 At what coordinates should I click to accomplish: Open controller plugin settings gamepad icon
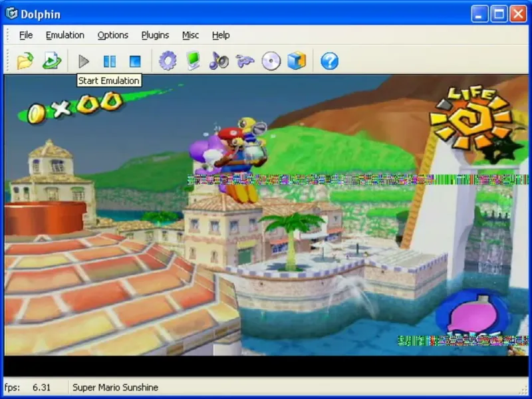[245, 61]
